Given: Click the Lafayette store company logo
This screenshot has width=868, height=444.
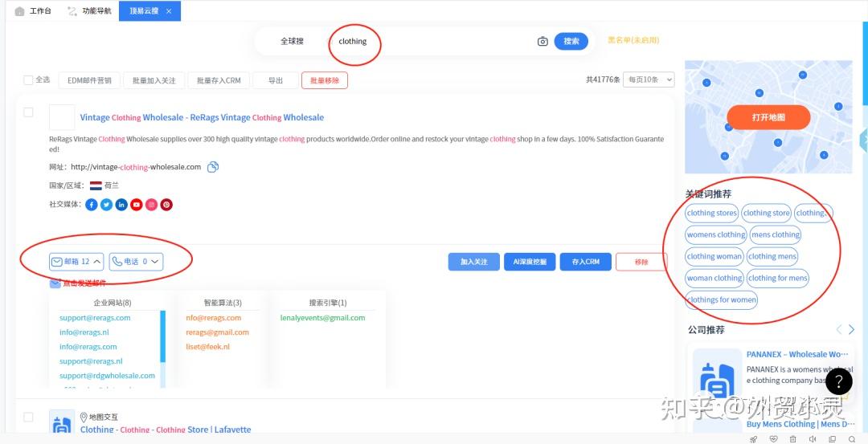Looking at the screenshot, I should pyautogui.click(x=62, y=422).
